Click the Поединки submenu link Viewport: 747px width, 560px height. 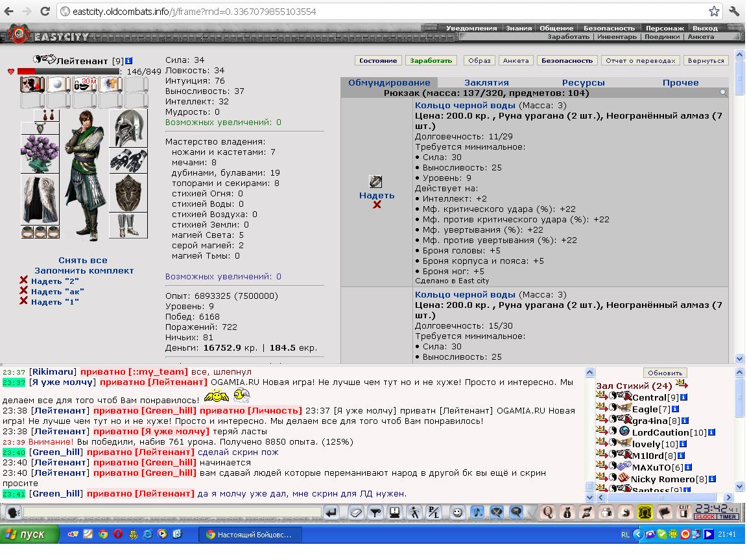[x=662, y=37]
